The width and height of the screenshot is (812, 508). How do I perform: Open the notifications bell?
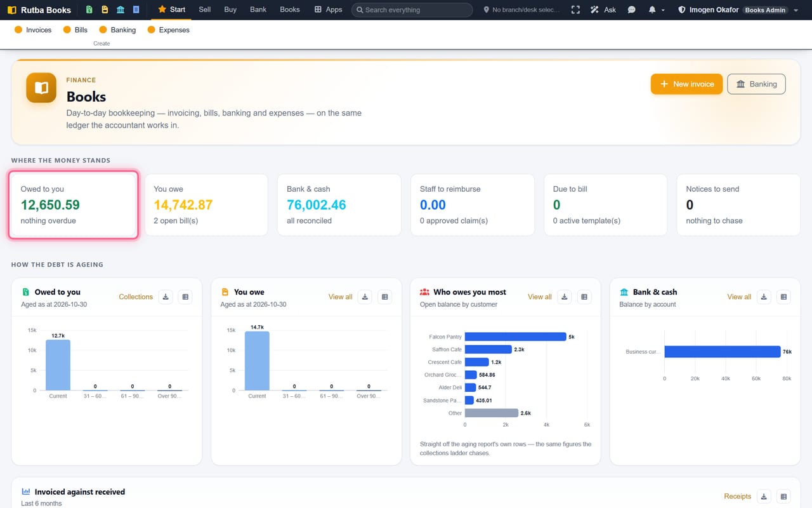pos(652,10)
